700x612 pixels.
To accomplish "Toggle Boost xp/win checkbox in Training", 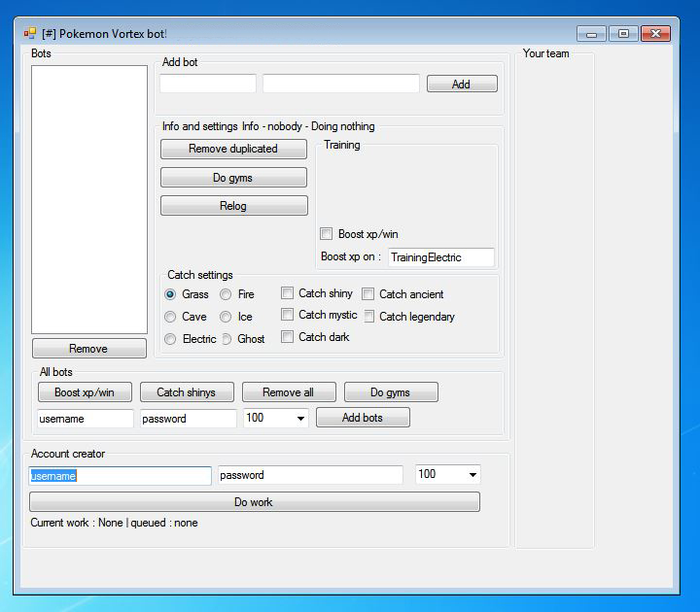I will pos(327,234).
